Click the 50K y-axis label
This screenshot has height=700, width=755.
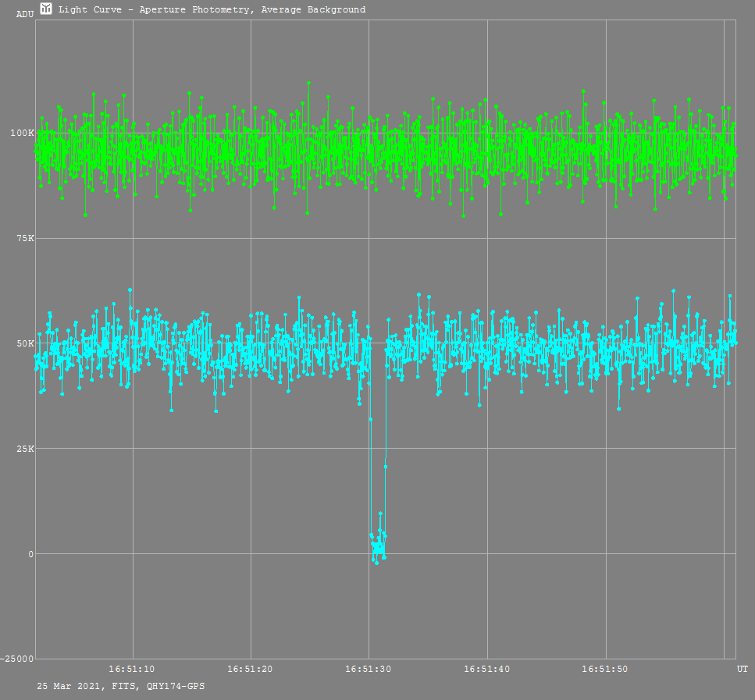(x=25, y=343)
